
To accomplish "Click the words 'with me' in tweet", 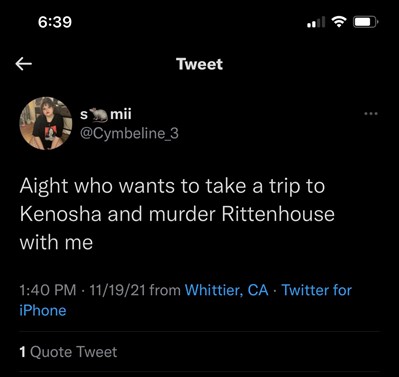I will (x=56, y=242).
